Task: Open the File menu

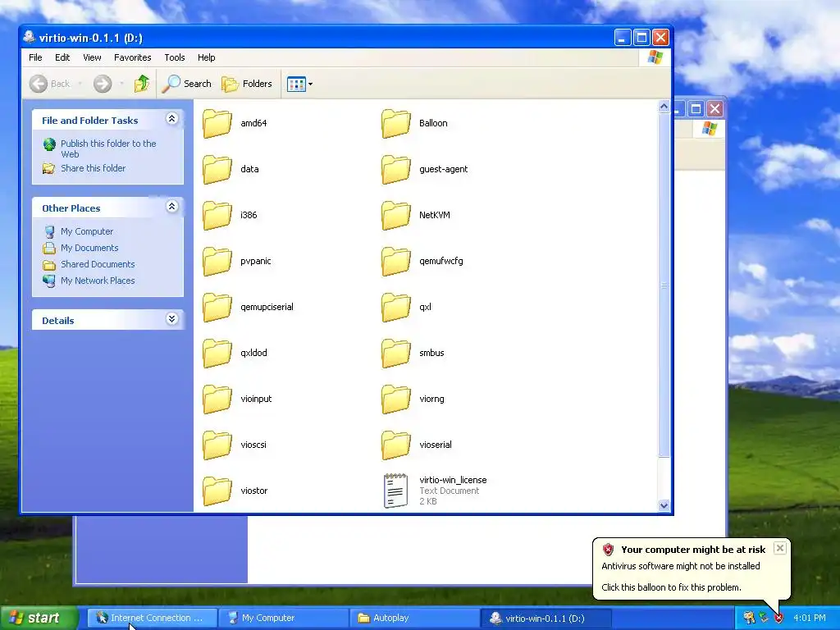Action: tap(35, 57)
